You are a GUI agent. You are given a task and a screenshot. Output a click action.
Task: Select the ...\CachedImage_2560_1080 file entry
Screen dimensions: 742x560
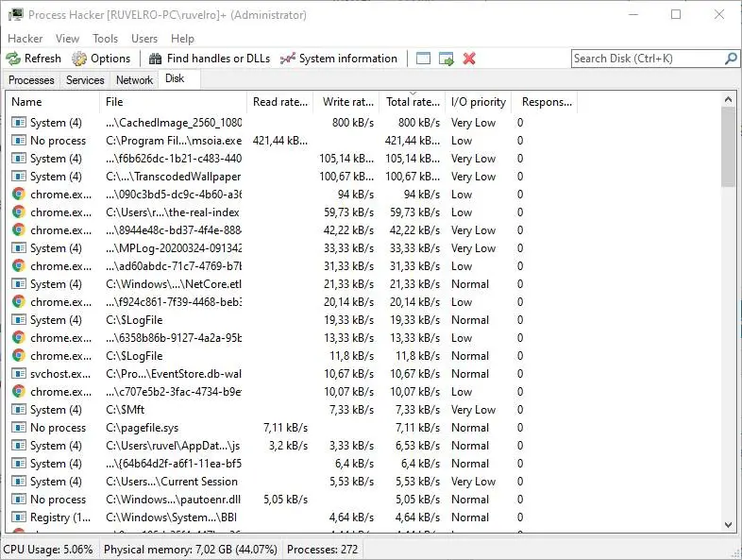click(x=174, y=123)
